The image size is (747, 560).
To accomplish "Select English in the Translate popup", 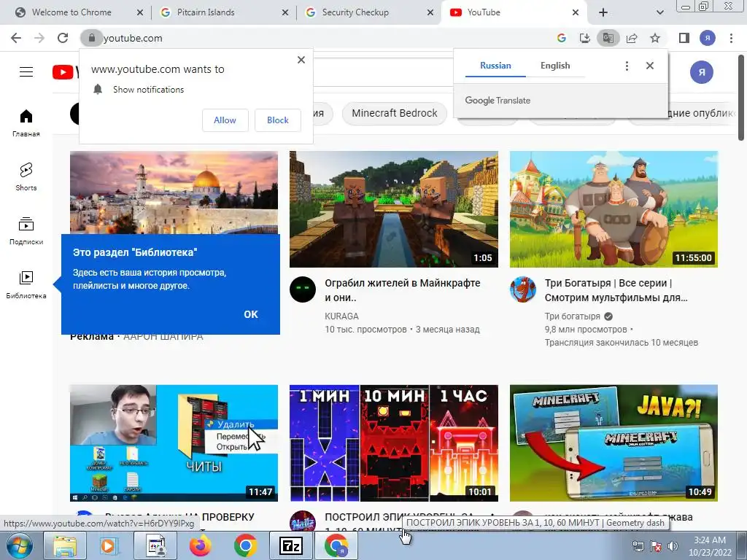I will click(x=555, y=66).
